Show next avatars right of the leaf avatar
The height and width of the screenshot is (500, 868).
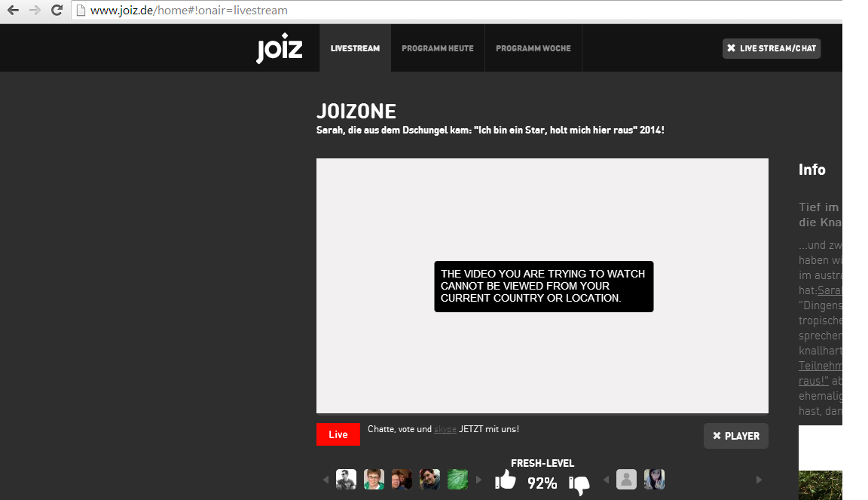(479, 480)
